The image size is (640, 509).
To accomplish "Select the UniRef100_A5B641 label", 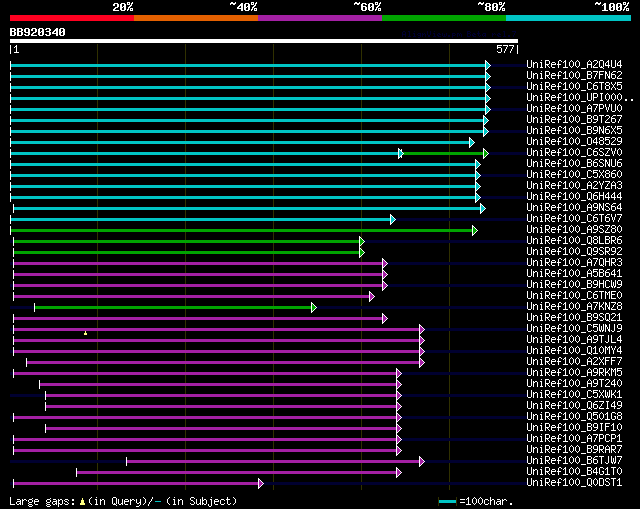I will [x=574, y=274].
